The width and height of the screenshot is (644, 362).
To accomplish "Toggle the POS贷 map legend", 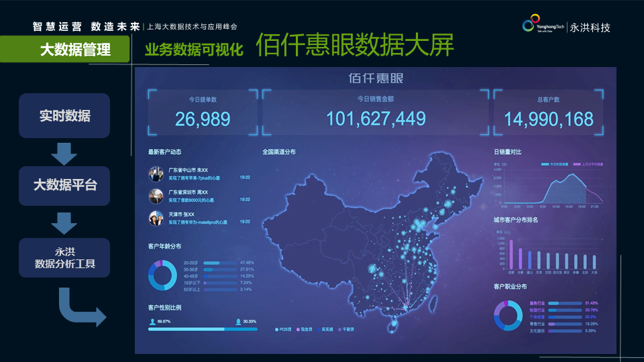I will click(283, 330).
